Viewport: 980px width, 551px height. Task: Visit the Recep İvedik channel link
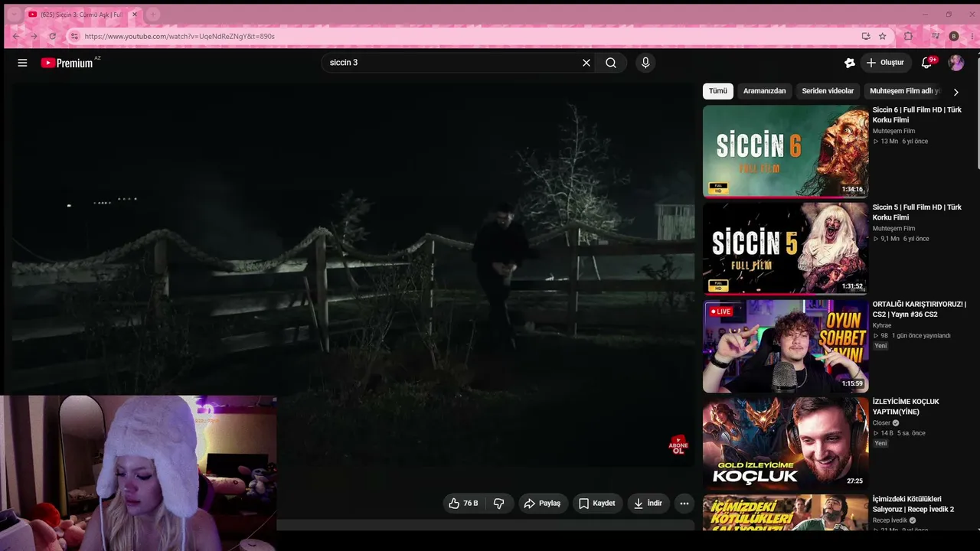(x=890, y=520)
